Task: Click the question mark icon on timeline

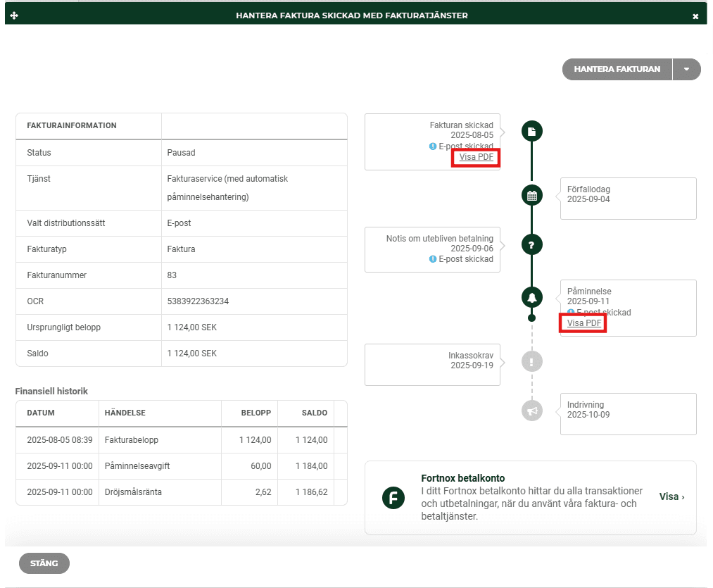Action: tap(531, 245)
